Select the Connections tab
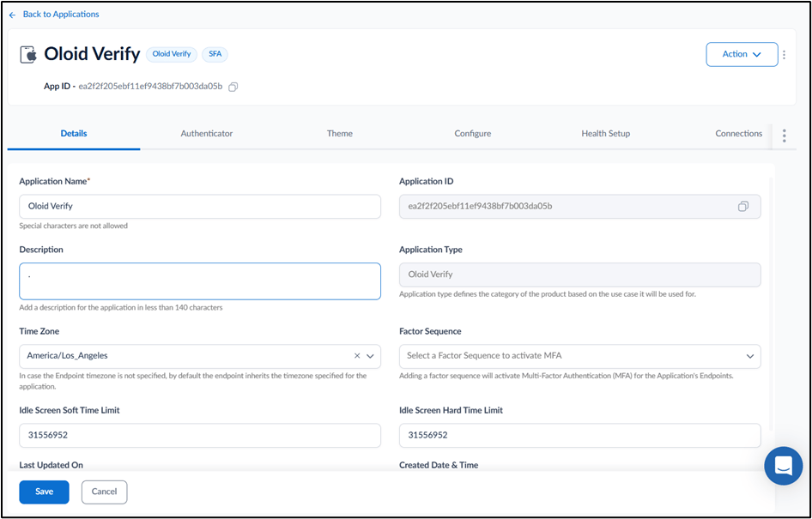Screen dimensions: 812x519 tap(738, 134)
